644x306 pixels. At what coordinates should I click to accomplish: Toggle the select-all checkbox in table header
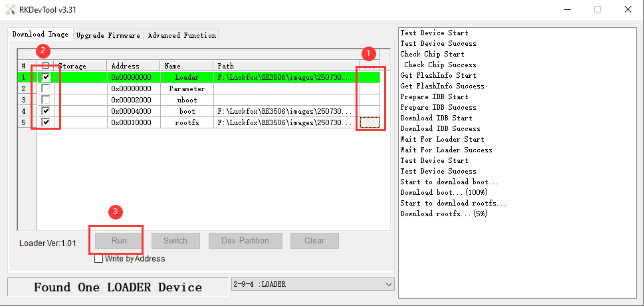click(x=46, y=66)
